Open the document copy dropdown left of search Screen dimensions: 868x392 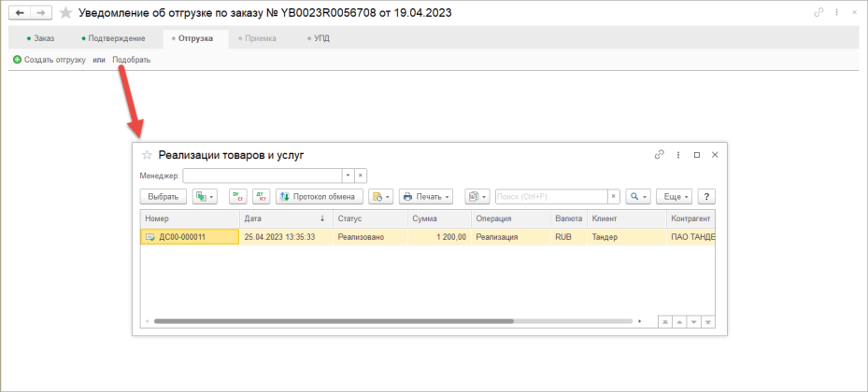[x=477, y=196]
